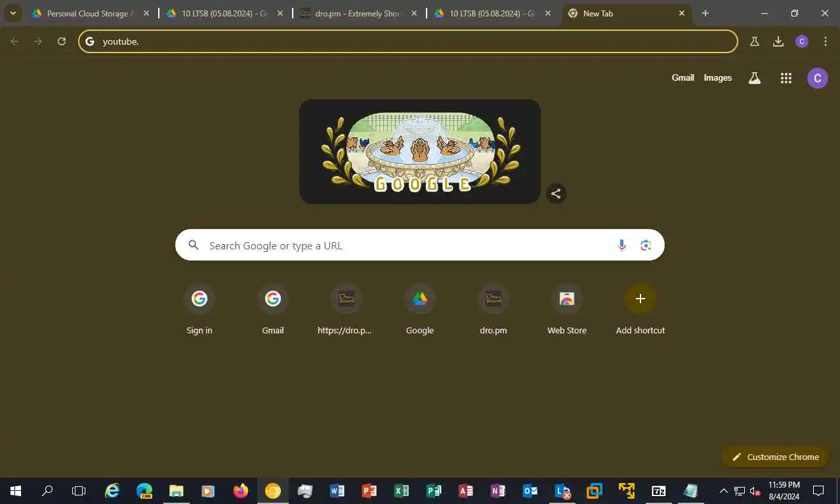Click the Google icon in address bar
Screen dimensions: 840x504
91,41
